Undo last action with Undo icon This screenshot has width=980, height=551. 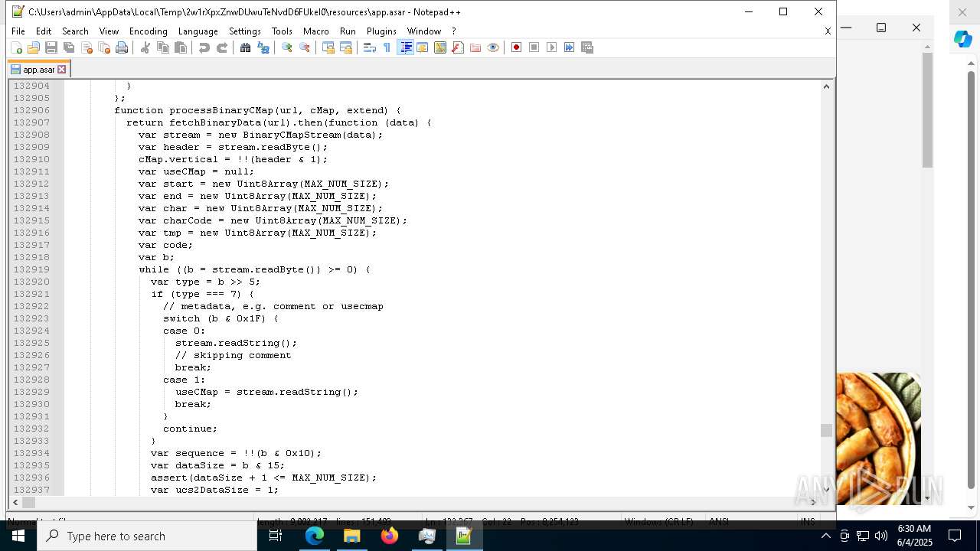tap(204, 47)
